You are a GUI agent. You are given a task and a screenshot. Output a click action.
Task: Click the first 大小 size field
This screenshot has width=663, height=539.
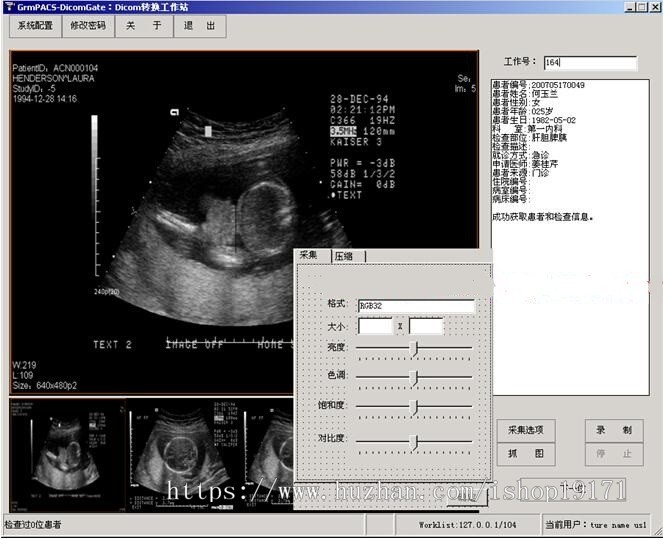pos(375,326)
